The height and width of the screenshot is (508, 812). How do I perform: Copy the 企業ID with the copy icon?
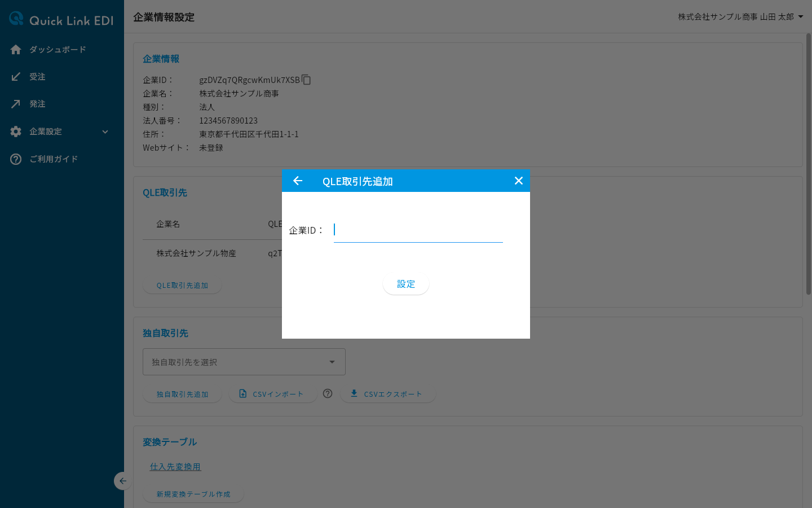tap(306, 80)
